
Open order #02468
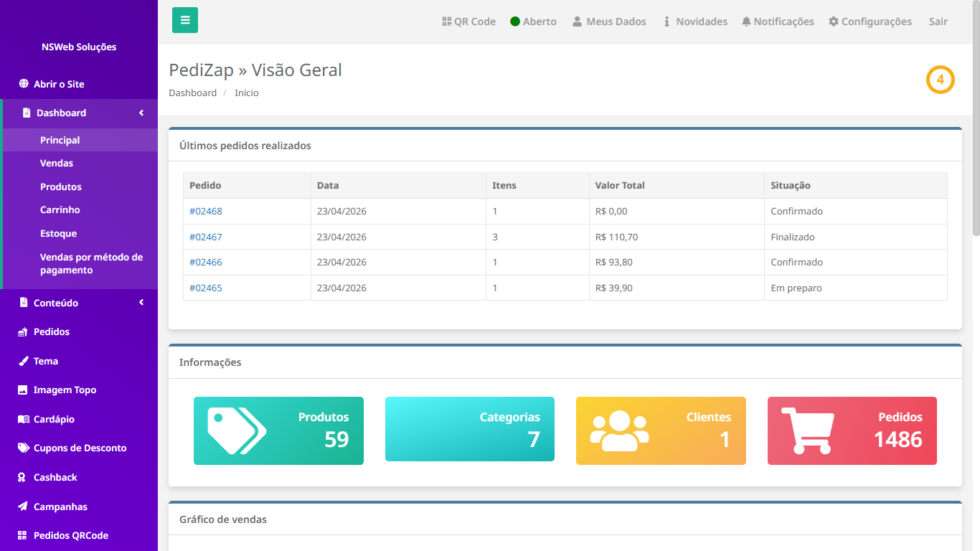tap(206, 211)
